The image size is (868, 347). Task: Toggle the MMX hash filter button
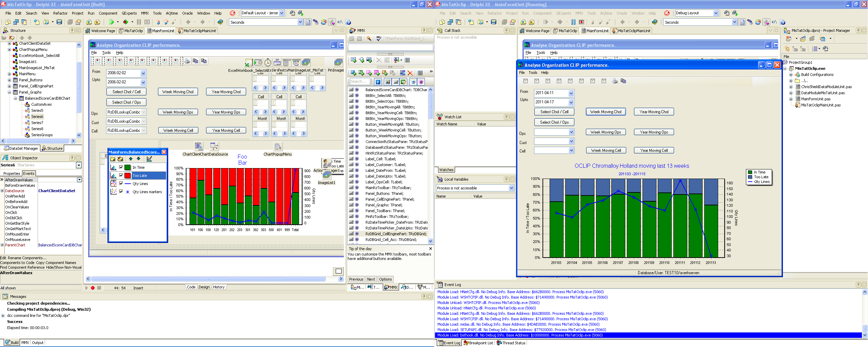(421, 82)
